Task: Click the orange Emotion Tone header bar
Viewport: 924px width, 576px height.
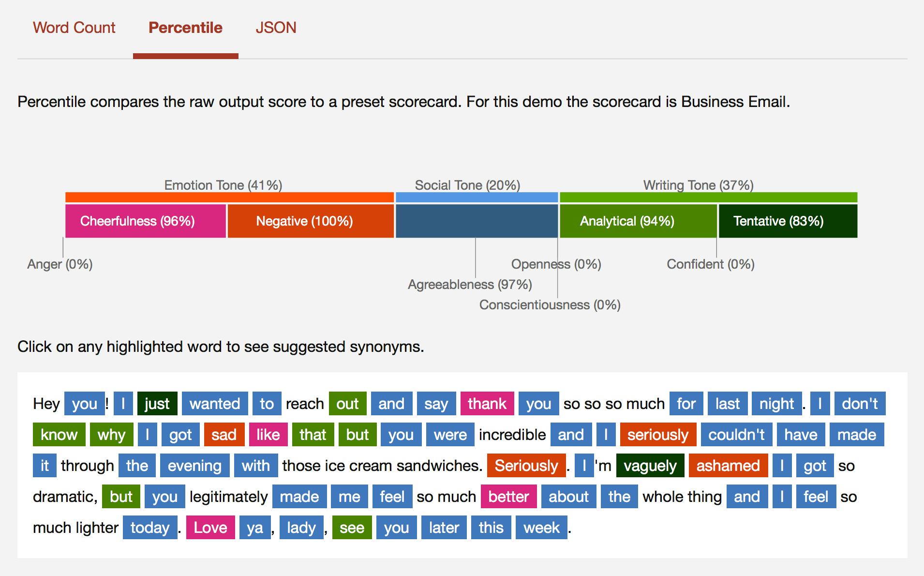Action: pyautogui.click(x=229, y=197)
